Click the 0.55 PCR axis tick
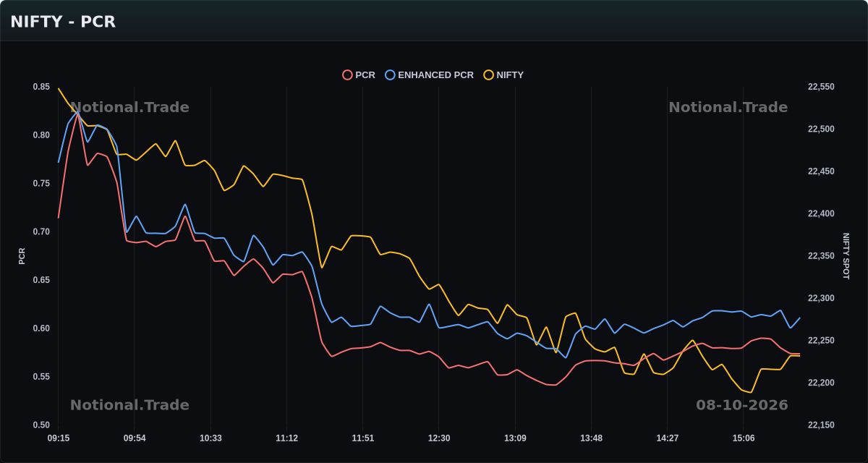 (x=41, y=377)
